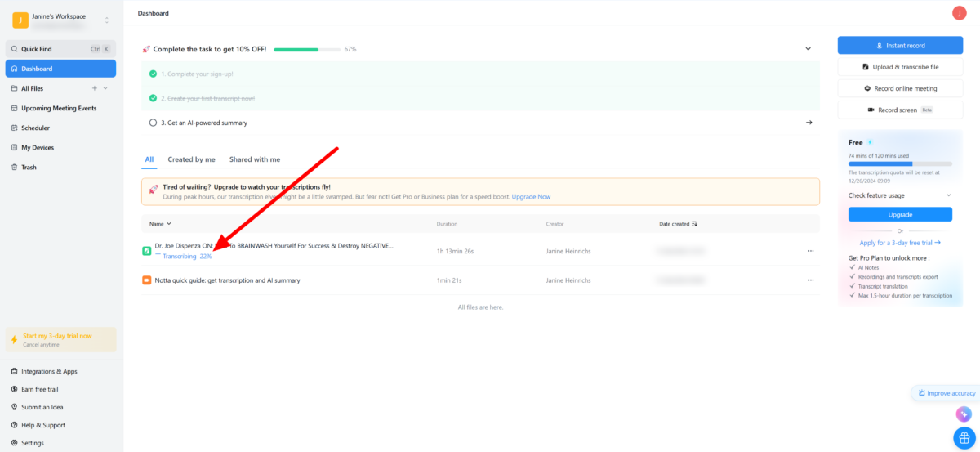Open arrow for AI-powered summary task
The width and height of the screenshot is (980, 452).
808,123
